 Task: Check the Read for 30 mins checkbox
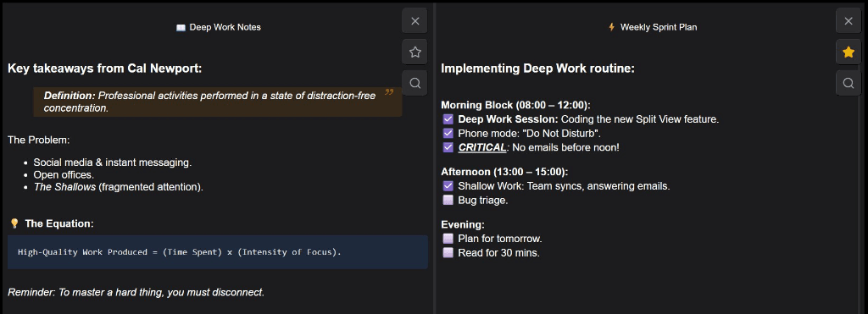pyautogui.click(x=448, y=253)
